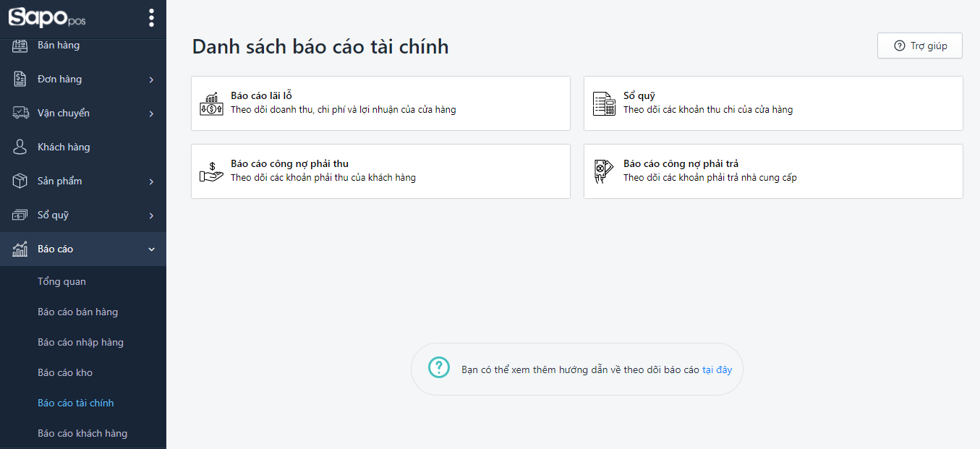Click the question mark icon near the guide message
Screen dimensions: 980x449
(x=438, y=368)
